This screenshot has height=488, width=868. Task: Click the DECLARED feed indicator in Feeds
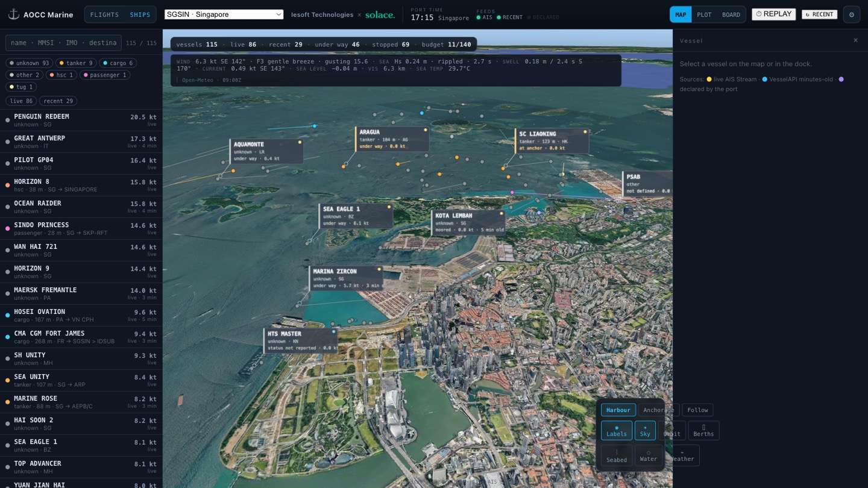[543, 17]
